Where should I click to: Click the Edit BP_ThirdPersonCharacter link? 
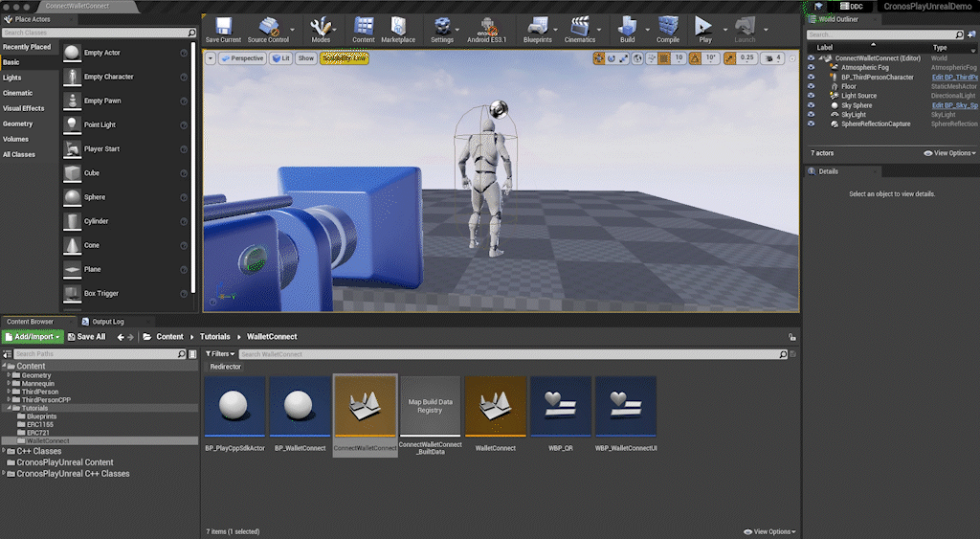(953, 77)
